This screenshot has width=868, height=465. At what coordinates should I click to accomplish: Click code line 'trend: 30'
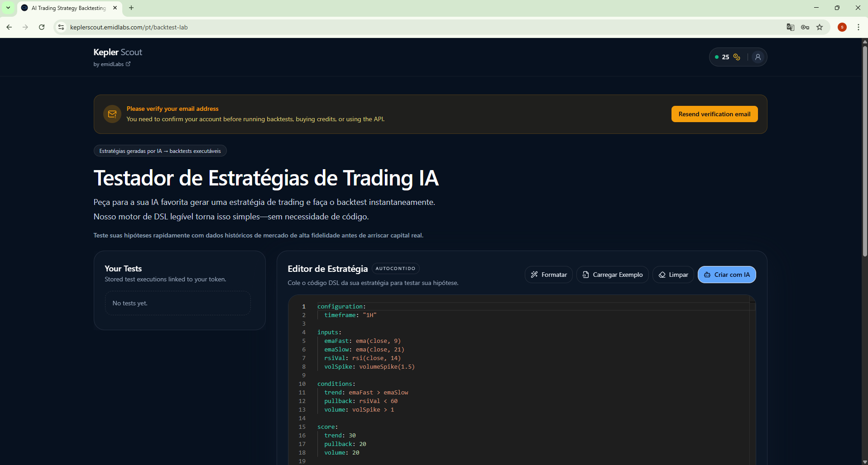coord(340,436)
